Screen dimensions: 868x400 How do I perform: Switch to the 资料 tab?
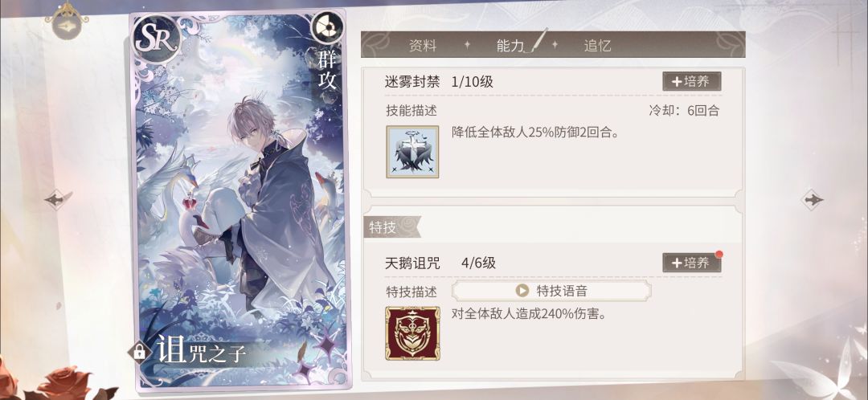(423, 46)
